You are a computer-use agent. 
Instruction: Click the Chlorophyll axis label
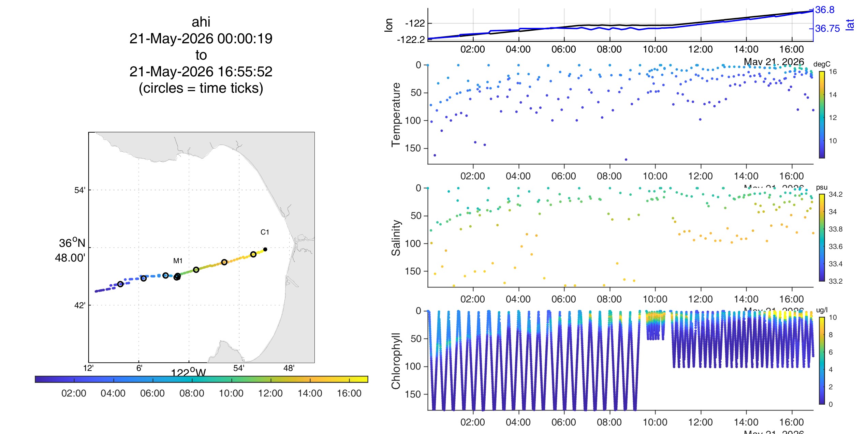coord(396,361)
